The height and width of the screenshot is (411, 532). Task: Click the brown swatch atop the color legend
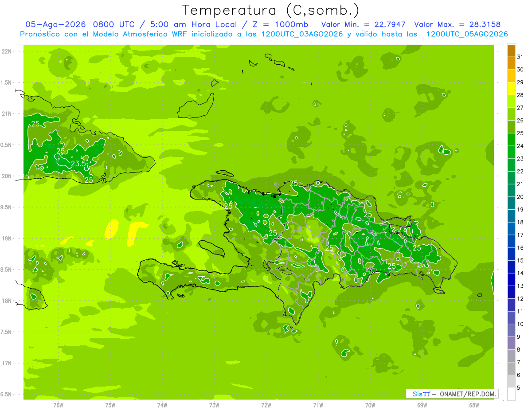[511, 51]
